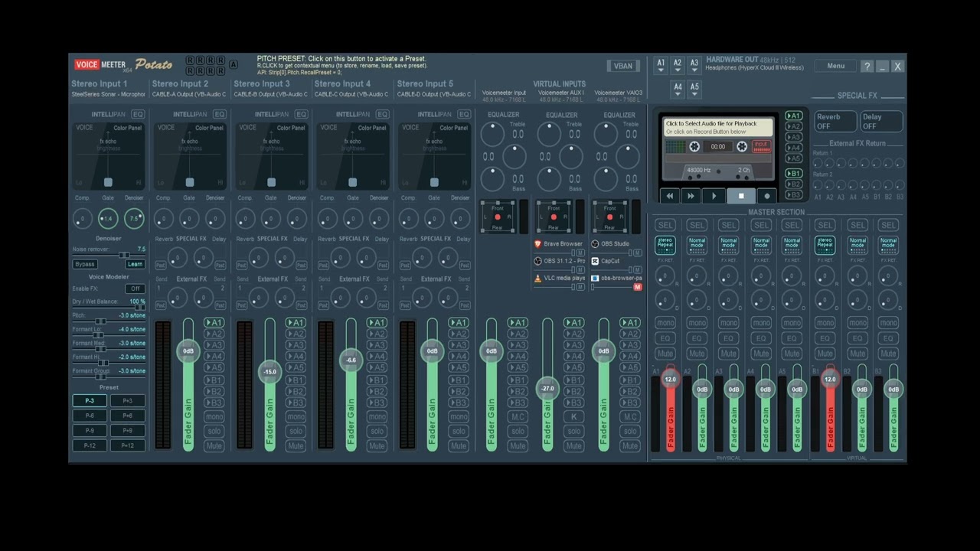The height and width of the screenshot is (551, 980).
Task: Select the P+3 pitch preset
Action: [127, 401]
